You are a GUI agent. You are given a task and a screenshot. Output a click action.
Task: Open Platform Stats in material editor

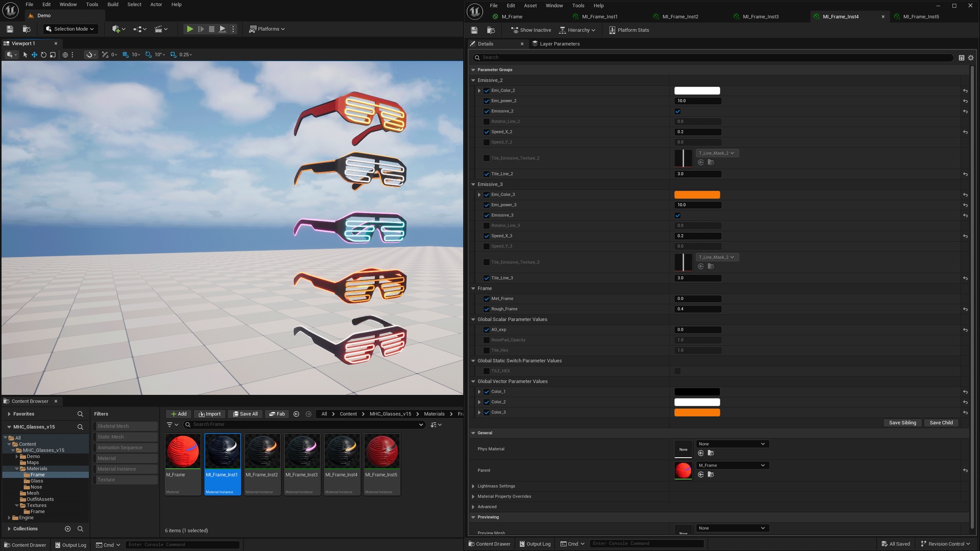pyautogui.click(x=629, y=30)
